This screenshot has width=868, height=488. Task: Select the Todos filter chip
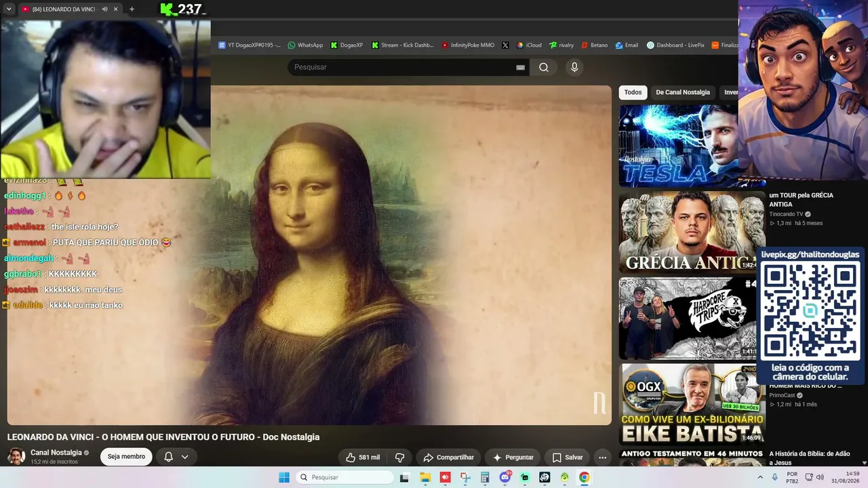pyautogui.click(x=633, y=92)
